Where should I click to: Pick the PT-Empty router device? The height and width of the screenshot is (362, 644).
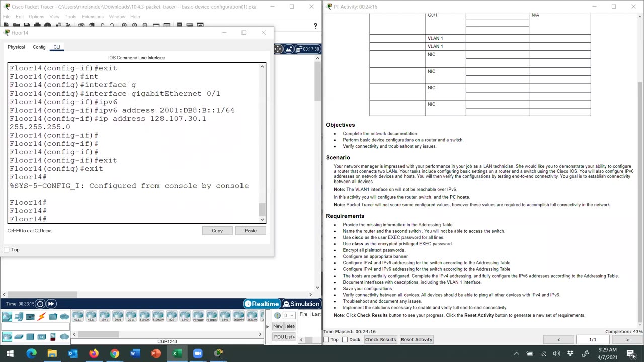[212, 316]
